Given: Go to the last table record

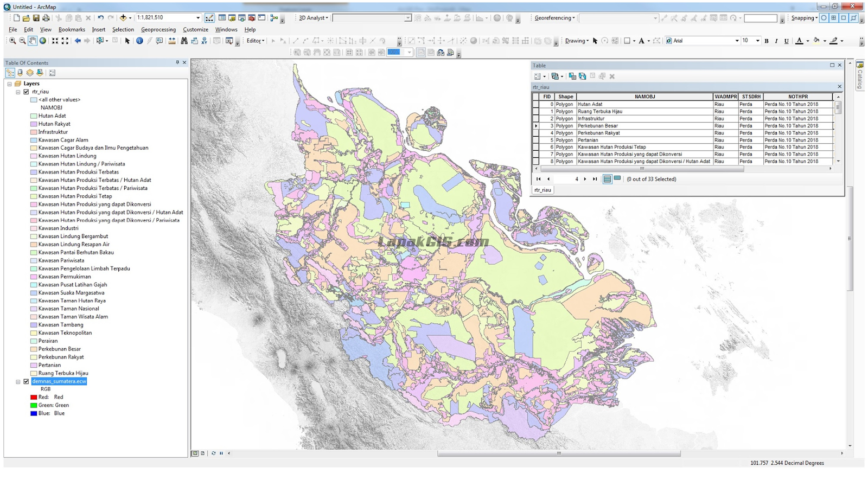Looking at the screenshot, I should [x=595, y=178].
